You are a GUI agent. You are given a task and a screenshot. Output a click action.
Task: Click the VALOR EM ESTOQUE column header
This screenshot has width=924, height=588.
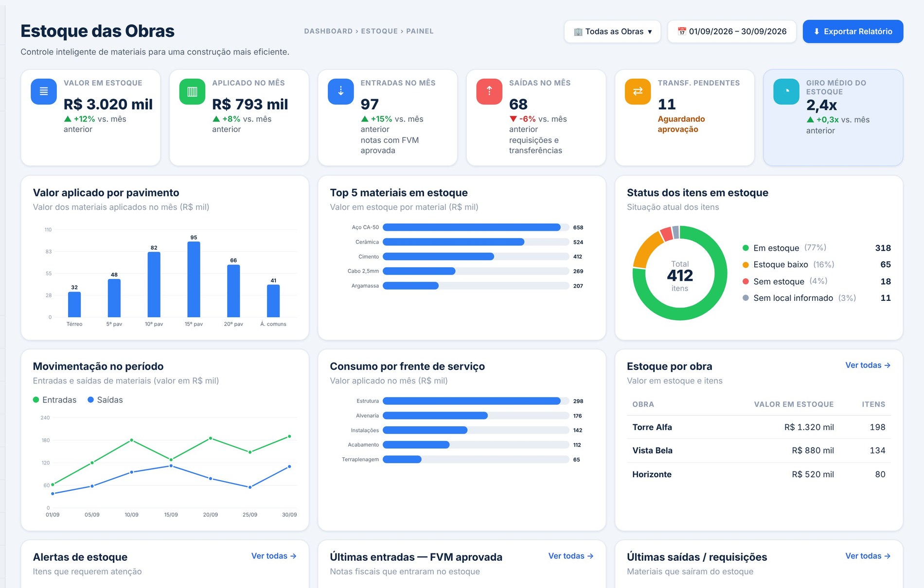coord(794,404)
